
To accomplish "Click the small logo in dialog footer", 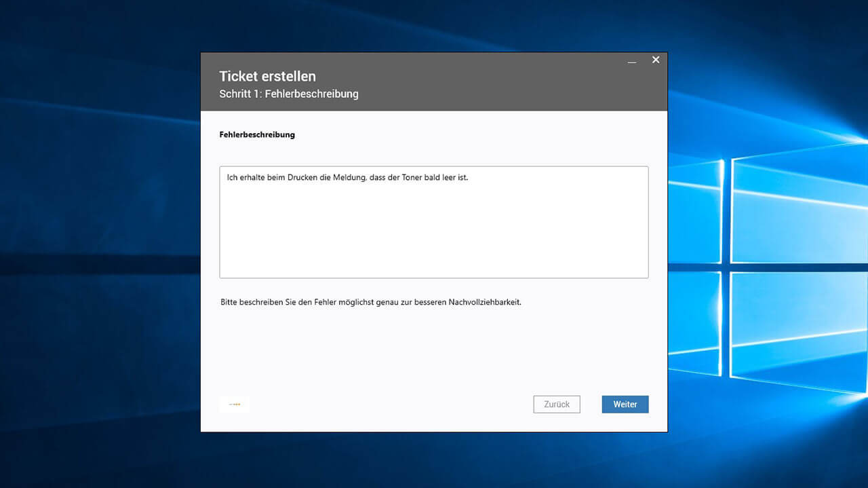I will click(x=235, y=405).
